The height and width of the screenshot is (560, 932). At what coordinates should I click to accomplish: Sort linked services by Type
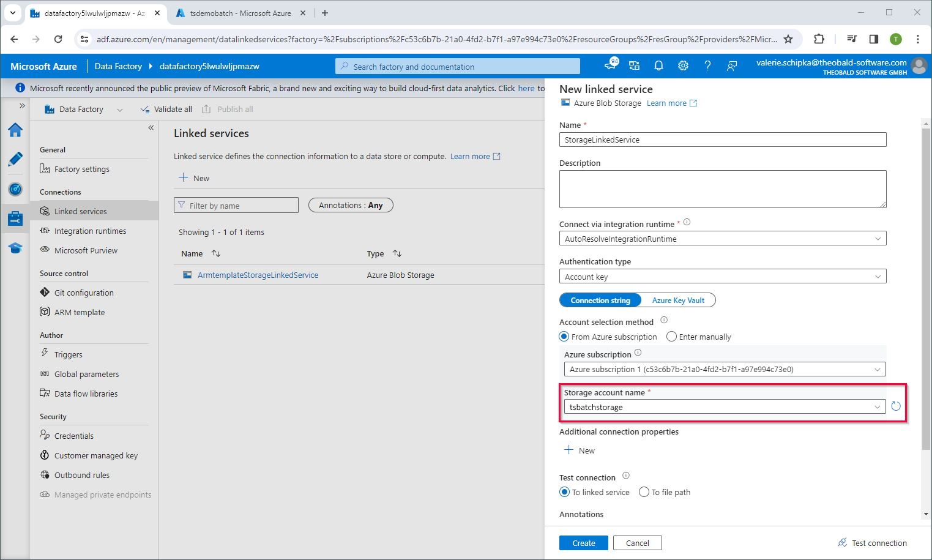397,253
